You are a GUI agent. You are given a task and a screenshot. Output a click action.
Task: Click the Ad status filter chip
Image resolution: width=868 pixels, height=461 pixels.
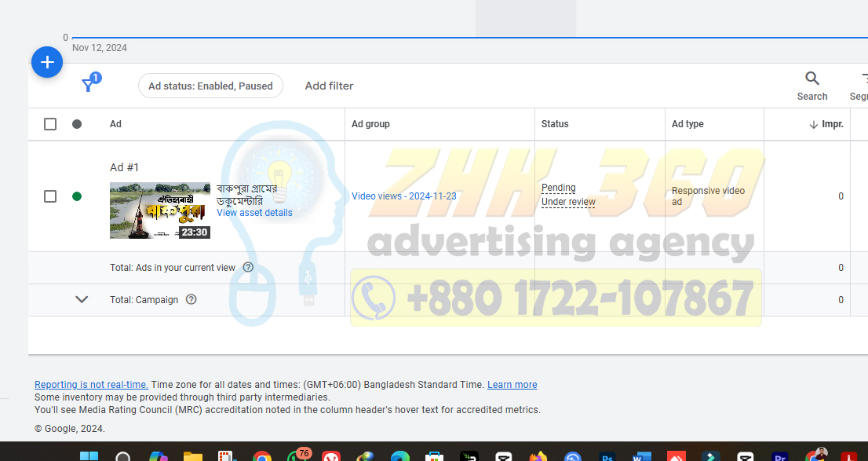(x=210, y=86)
